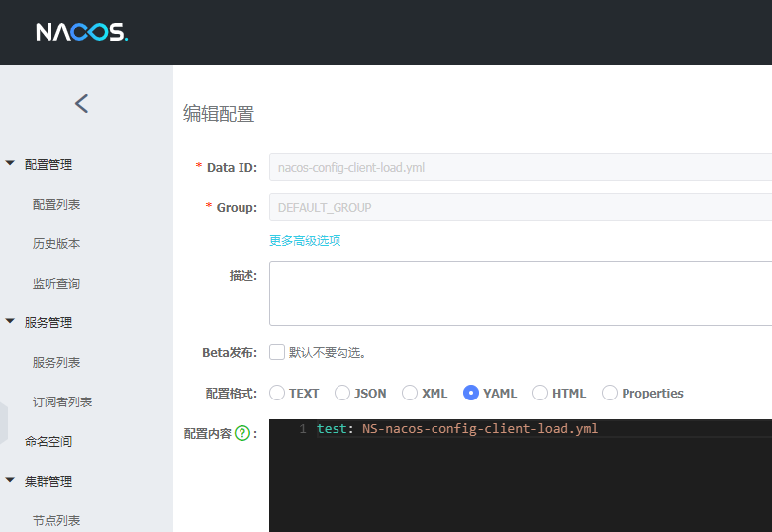Screen dimensions: 772x532
Task: Click the back arrow in sidebar
Action: (x=82, y=103)
